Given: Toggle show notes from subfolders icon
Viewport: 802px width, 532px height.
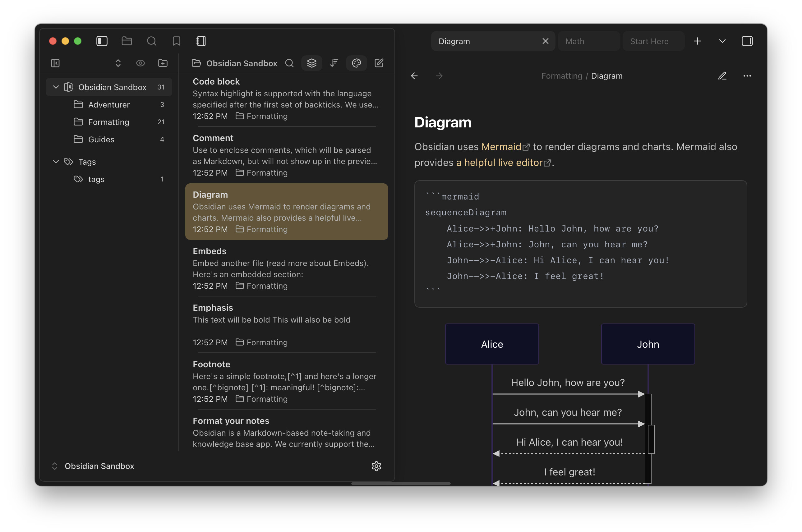Looking at the screenshot, I should click(x=311, y=63).
